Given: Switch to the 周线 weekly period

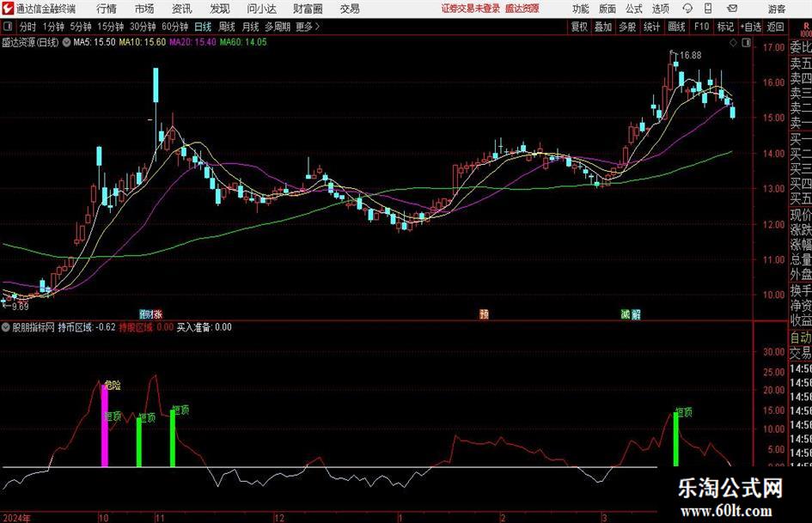Looking at the screenshot, I should point(226,27).
